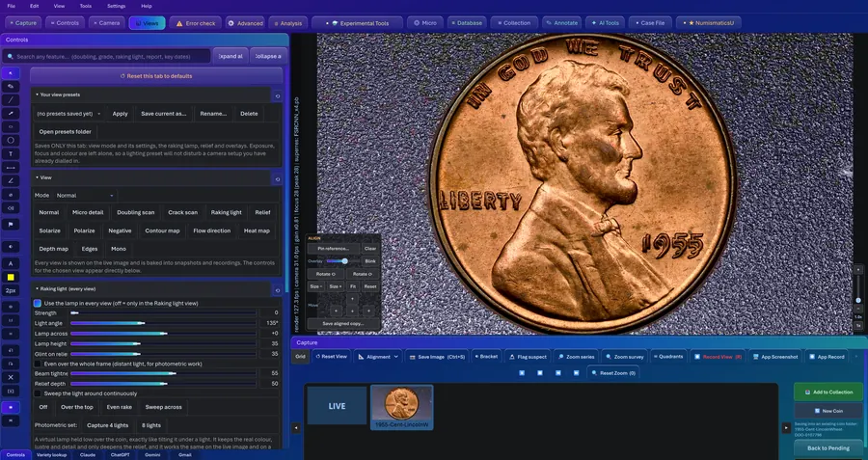Screen dimensions: 868x460
Task: Select the straight line drawing tool
Action: [11, 100]
